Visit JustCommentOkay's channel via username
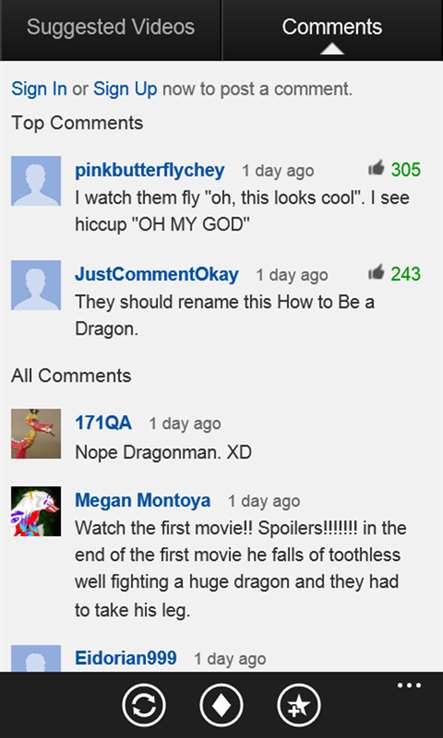Viewport: 443px width, 738px height. (157, 275)
